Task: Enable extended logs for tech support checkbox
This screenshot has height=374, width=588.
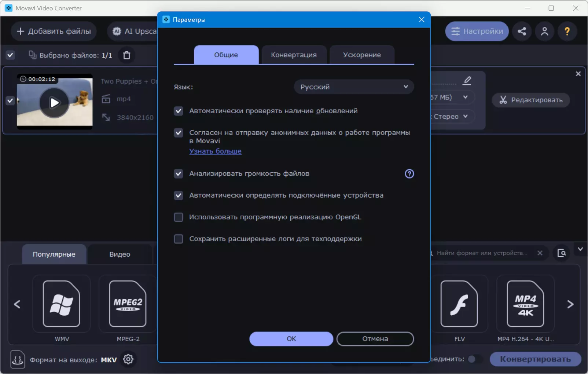Action: tap(179, 239)
